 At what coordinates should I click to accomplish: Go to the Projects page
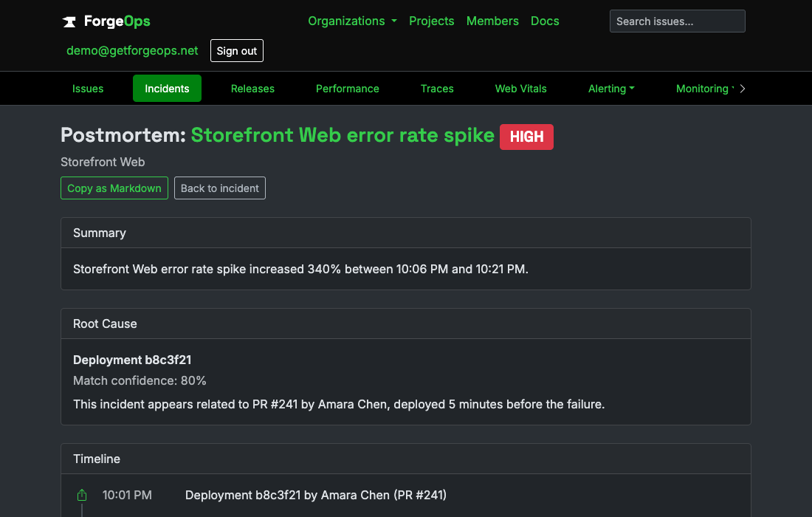[x=431, y=21]
